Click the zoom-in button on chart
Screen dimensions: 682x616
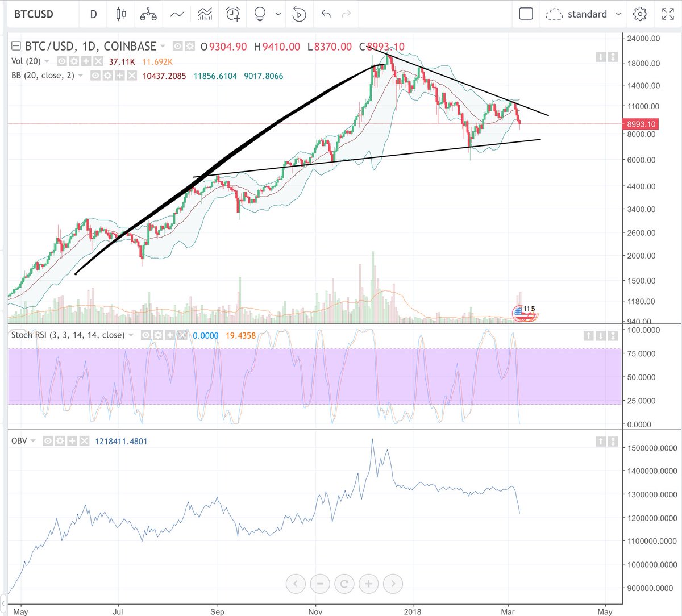(x=368, y=584)
